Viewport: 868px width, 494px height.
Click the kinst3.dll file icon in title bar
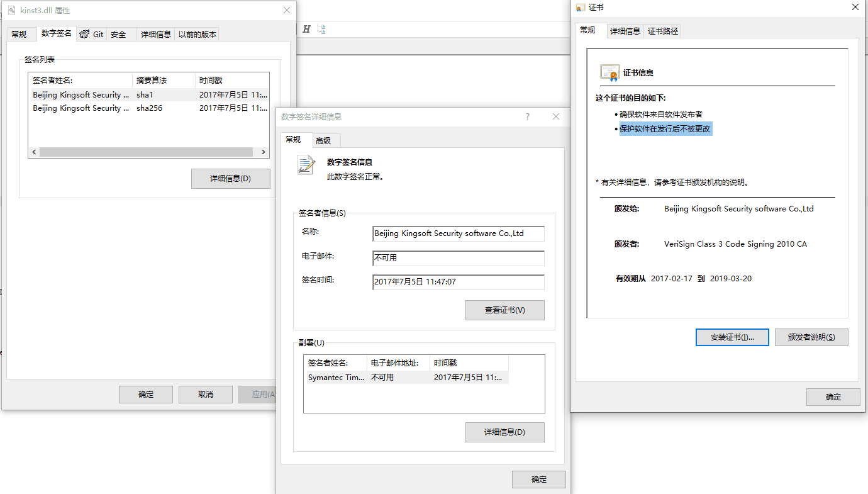[x=11, y=10]
